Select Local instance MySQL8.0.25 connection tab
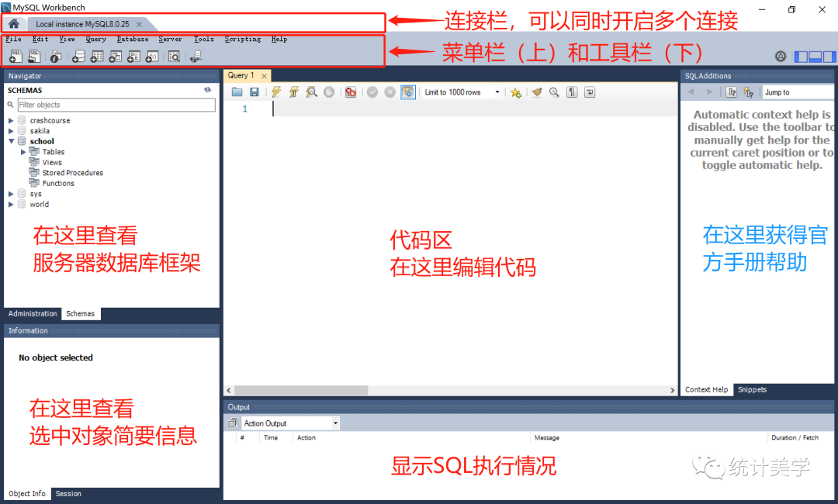This screenshot has width=838, height=504. click(x=82, y=24)
